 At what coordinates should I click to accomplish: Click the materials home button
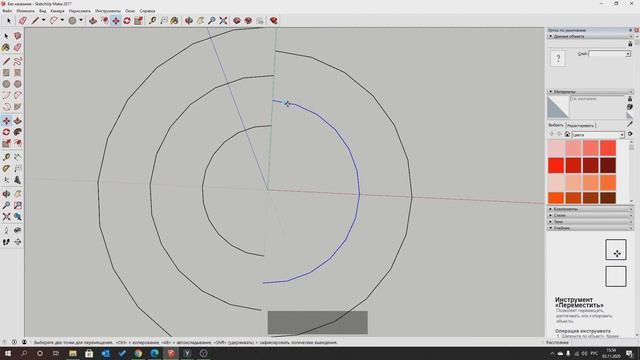pos(567,134)
